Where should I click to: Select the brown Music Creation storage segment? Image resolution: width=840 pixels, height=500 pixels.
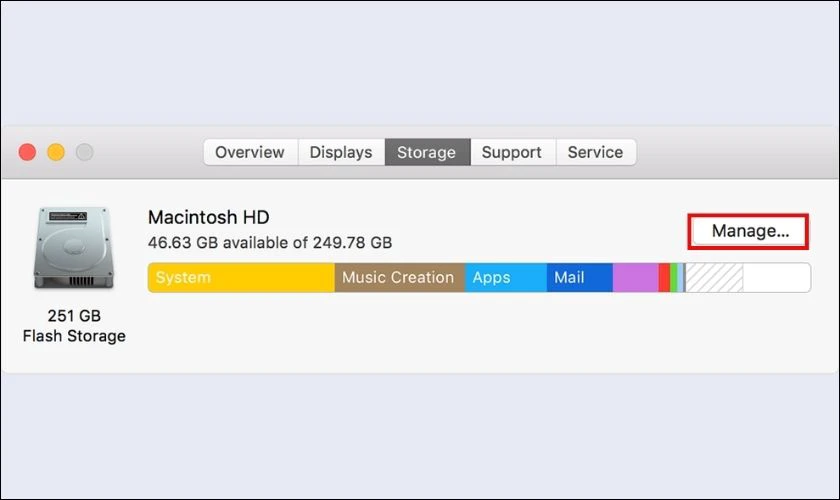(398, 278)
